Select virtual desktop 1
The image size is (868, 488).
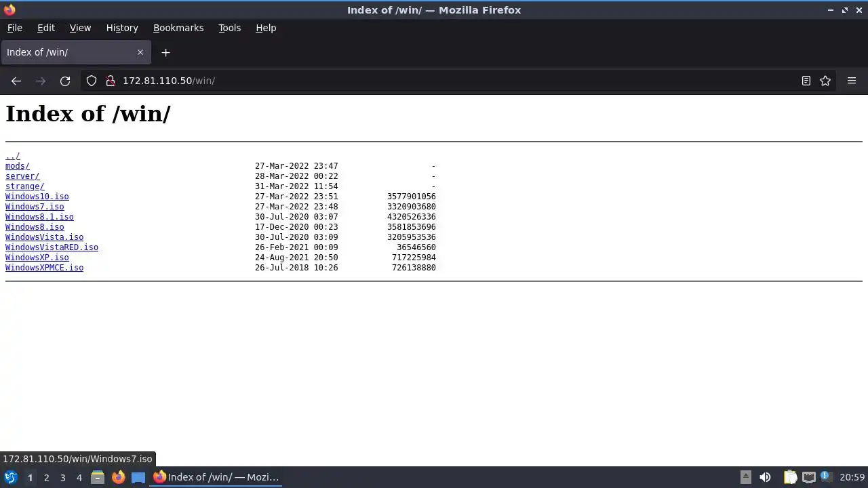[30, 477]
